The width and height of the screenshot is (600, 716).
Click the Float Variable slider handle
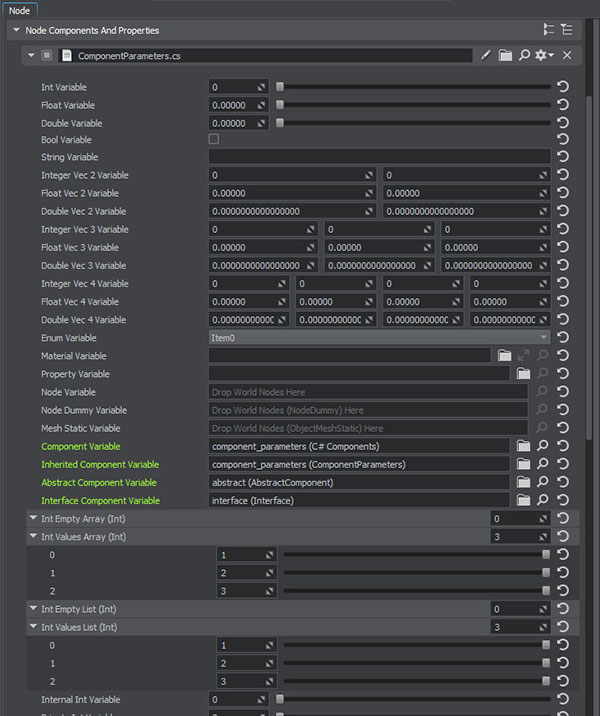[x=280, y=105]
